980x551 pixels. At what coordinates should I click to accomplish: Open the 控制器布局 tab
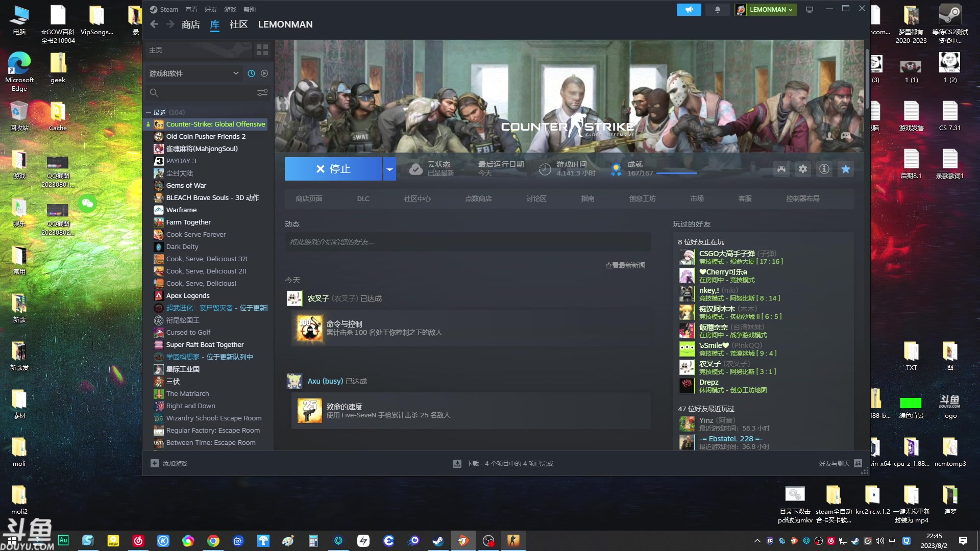[803, 198]
